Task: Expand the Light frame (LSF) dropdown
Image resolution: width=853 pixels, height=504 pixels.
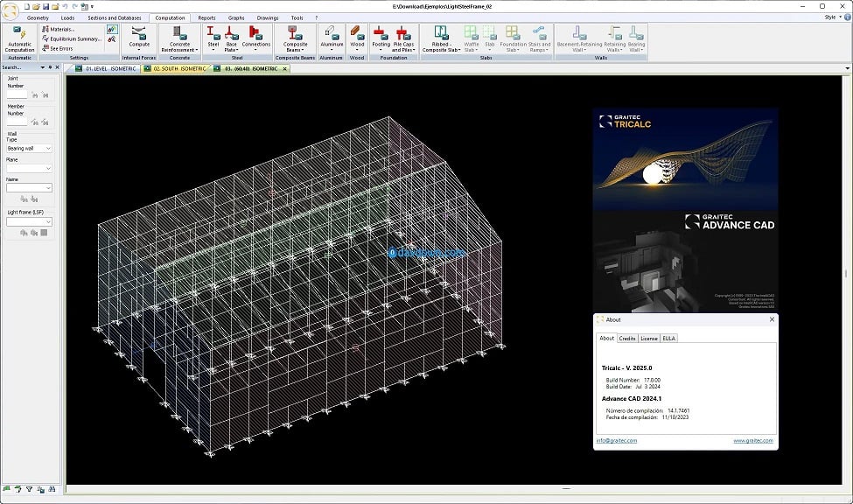Action: tap(48, 221)
